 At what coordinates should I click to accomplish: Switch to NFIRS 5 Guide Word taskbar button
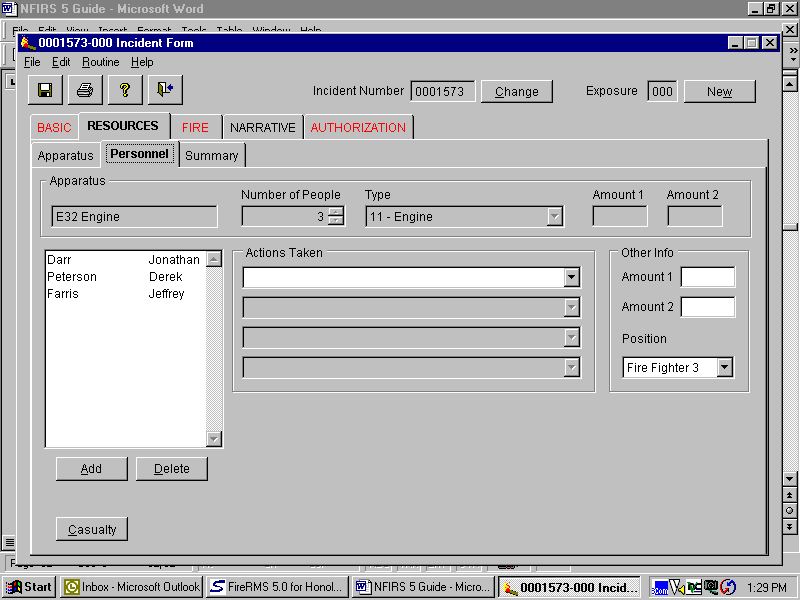tap(423, 587)
